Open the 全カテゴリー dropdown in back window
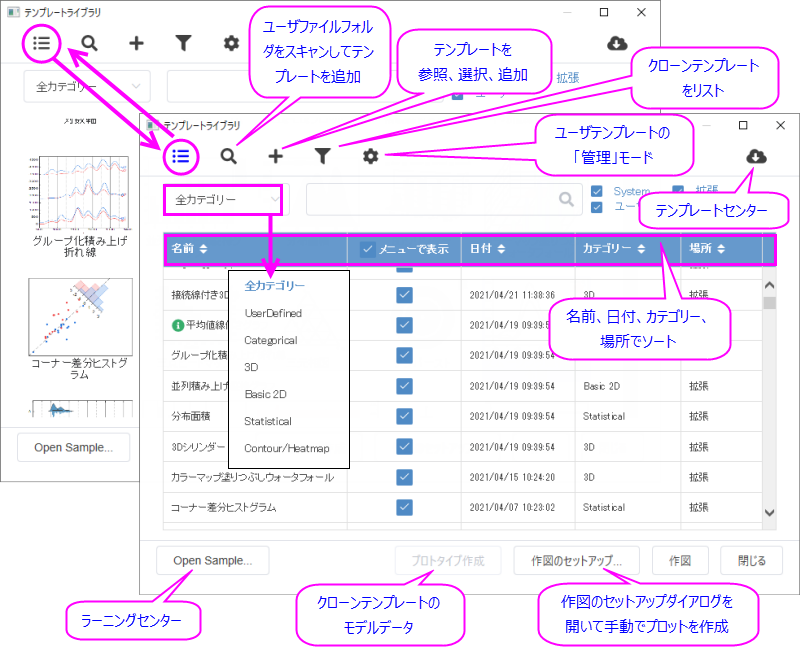This screenshot has height=649, width=800. click(87, 87)
